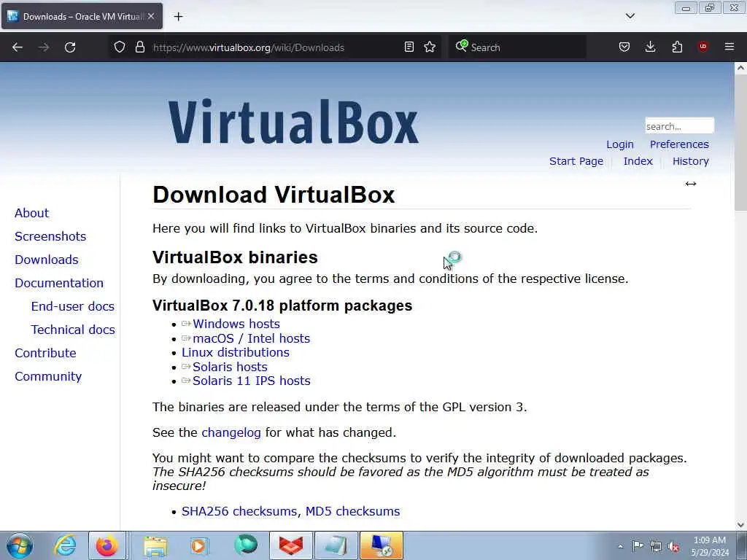This screenshot has height=560, width=747.
Task: Launch Internet Explorer from taskbar
Action: tap(65, 545)
